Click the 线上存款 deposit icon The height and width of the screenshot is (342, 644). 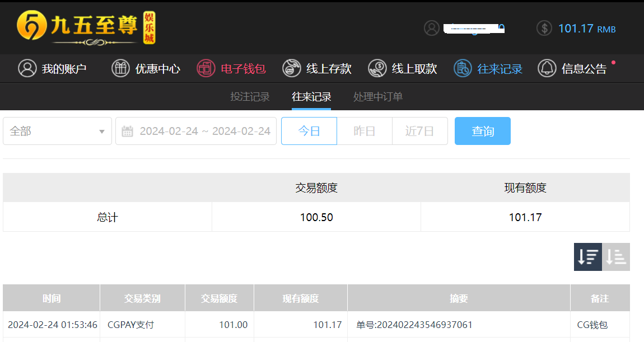point(292,68)
